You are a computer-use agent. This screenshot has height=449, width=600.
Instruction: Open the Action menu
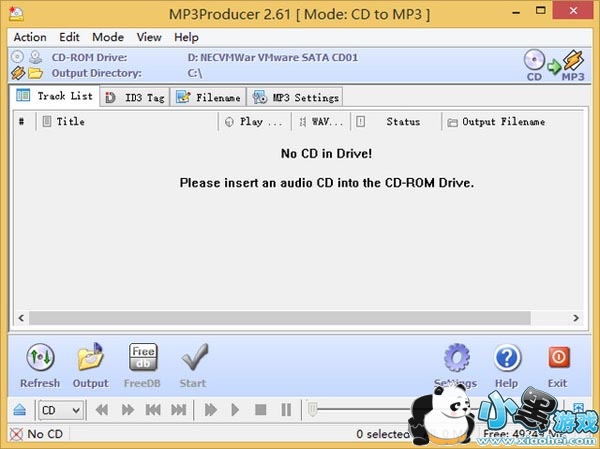click(30, 37)
